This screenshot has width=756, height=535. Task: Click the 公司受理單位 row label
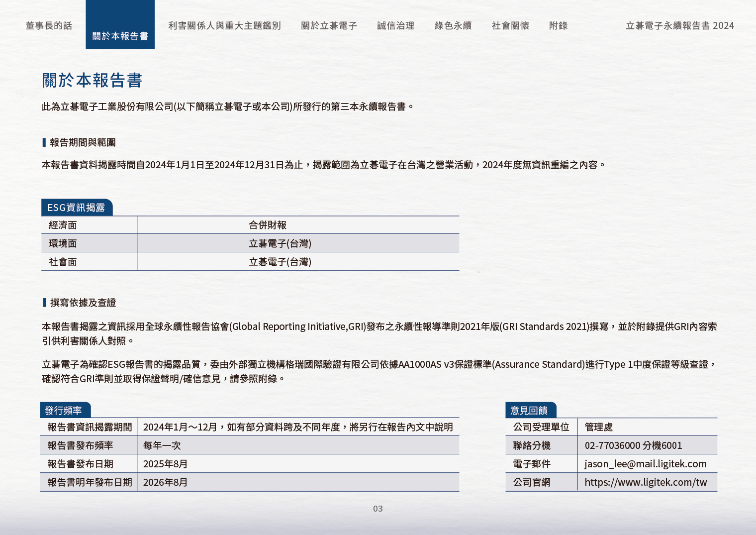pos(541,427)
